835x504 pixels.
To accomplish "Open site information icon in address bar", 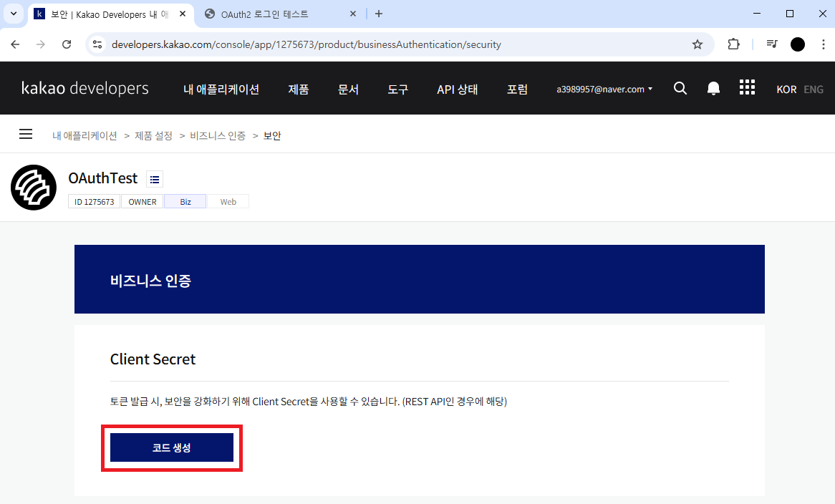I will pyautogui.click(x=97, y=44).
